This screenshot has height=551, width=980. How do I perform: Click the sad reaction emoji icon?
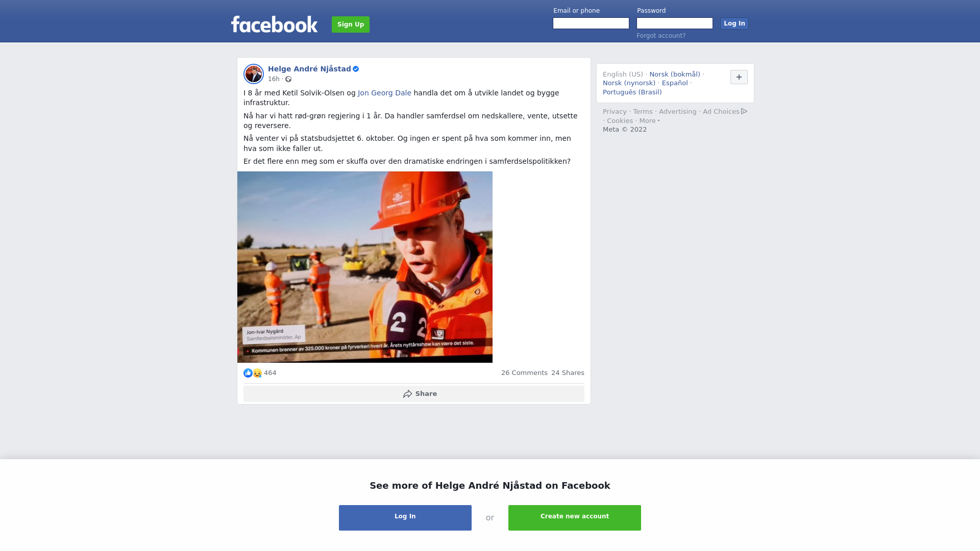pos(257,373)
